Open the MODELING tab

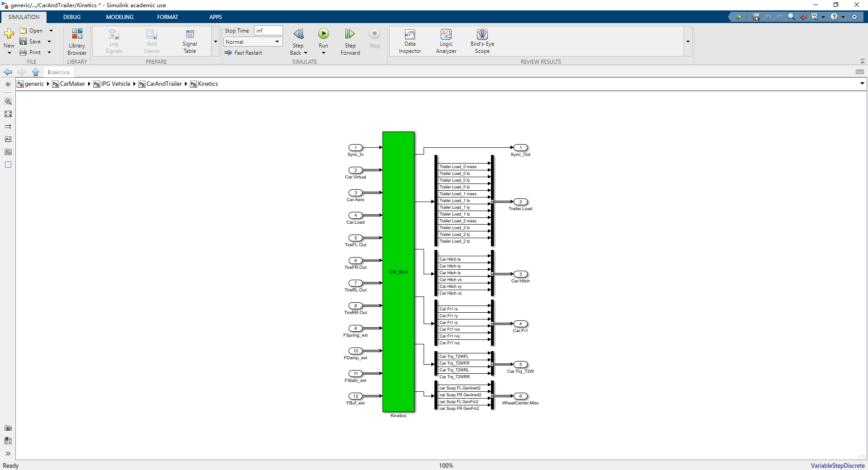click(120, 17)
